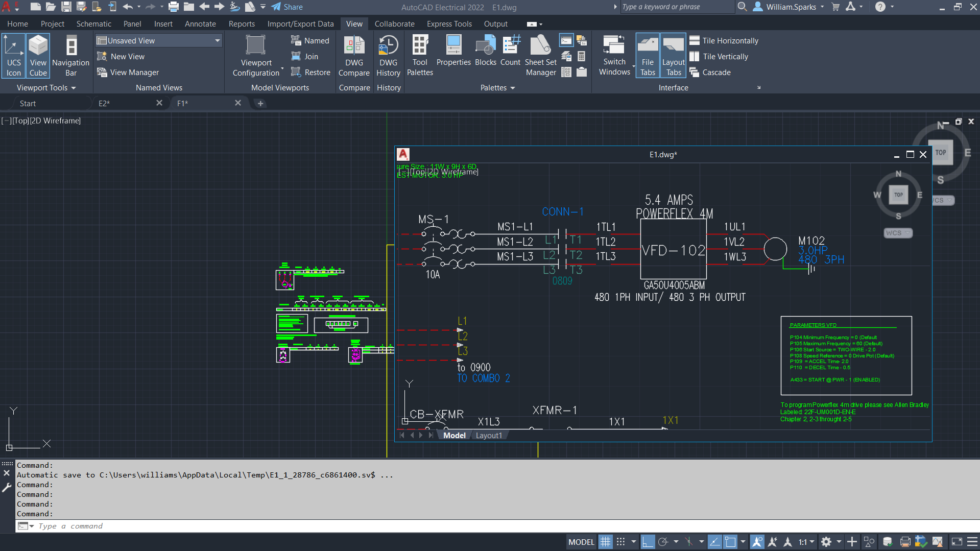Open the William.Sparks account dropdown

[x=788, y=7]
